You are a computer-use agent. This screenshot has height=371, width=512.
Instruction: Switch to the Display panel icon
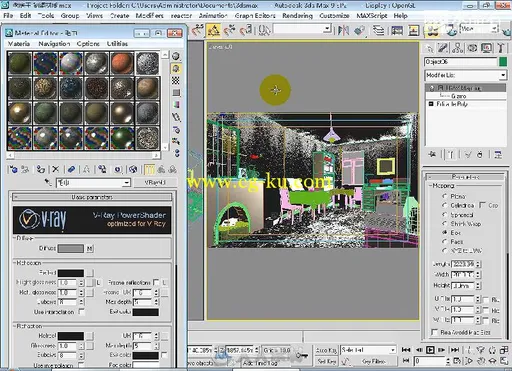[x=486, y=48]
